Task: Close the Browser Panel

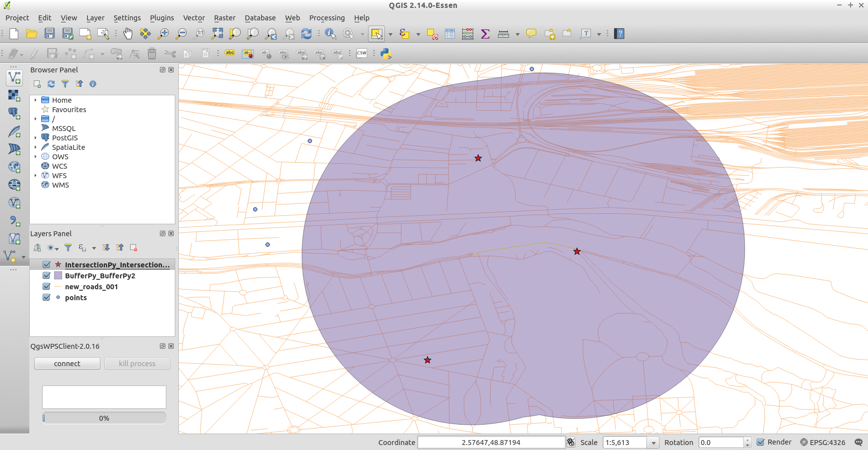Action: (171, 70)
